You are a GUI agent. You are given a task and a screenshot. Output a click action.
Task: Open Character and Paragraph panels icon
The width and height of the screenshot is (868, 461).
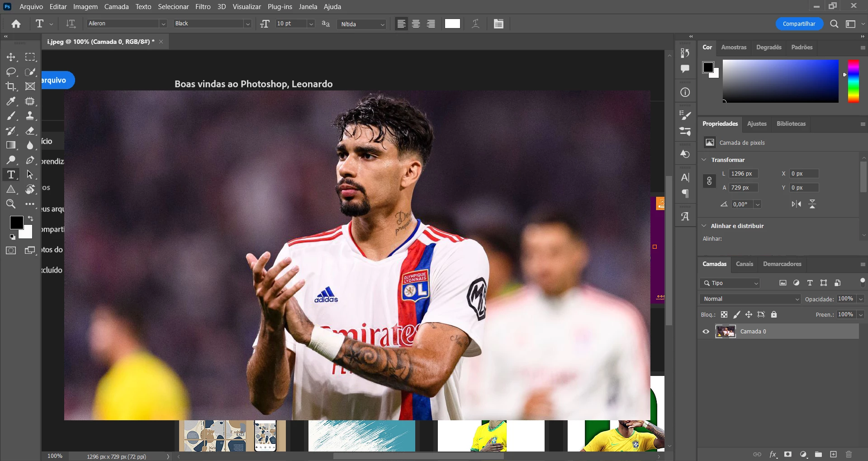click(x=498, y=24)
